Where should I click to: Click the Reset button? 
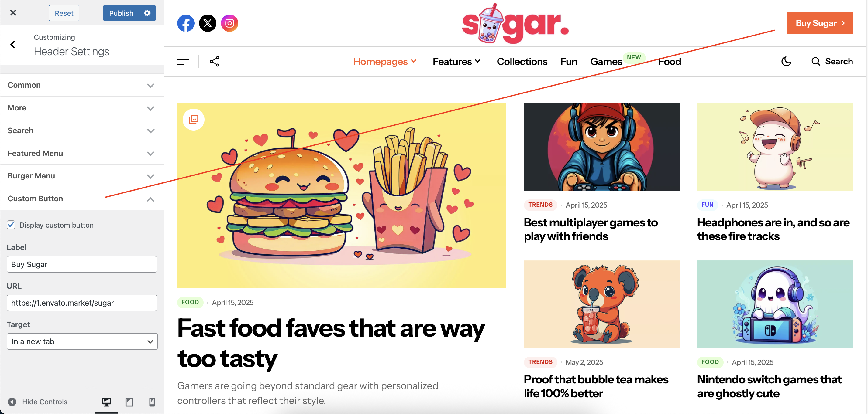(64, 13)
